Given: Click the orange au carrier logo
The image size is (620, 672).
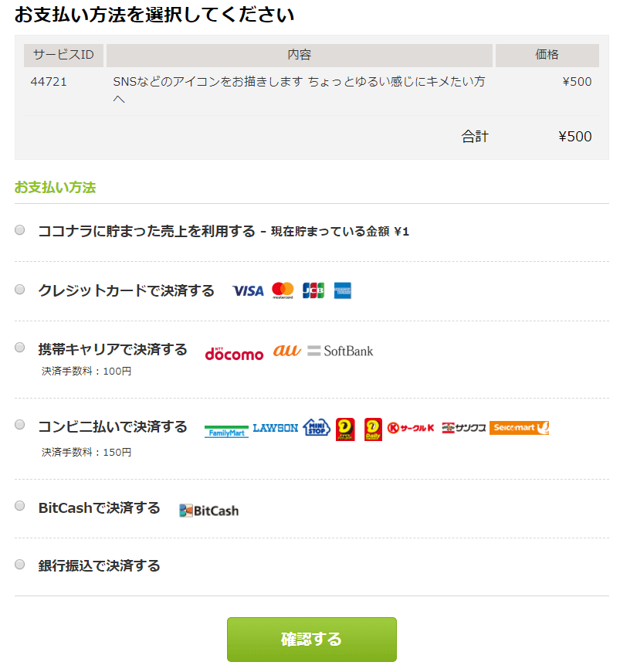Looking at the screenshot, I should (x=287, y=351).
